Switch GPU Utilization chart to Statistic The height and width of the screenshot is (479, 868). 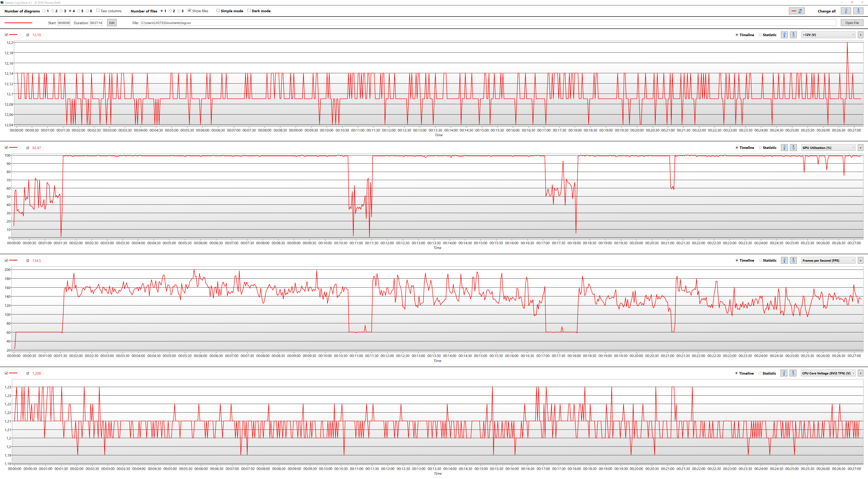(x=760, y=148)
